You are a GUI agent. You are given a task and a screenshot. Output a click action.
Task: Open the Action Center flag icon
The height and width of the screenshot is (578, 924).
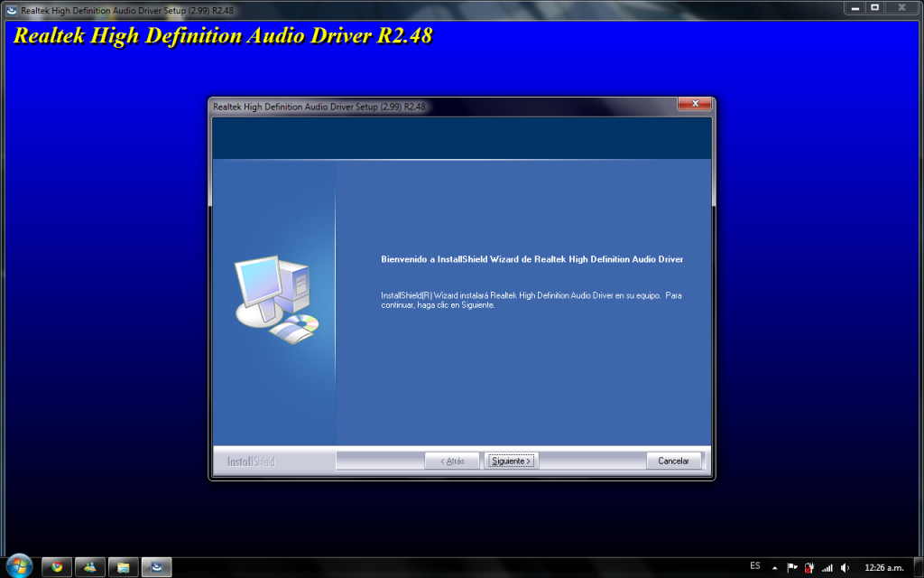(x=792, y=567)
